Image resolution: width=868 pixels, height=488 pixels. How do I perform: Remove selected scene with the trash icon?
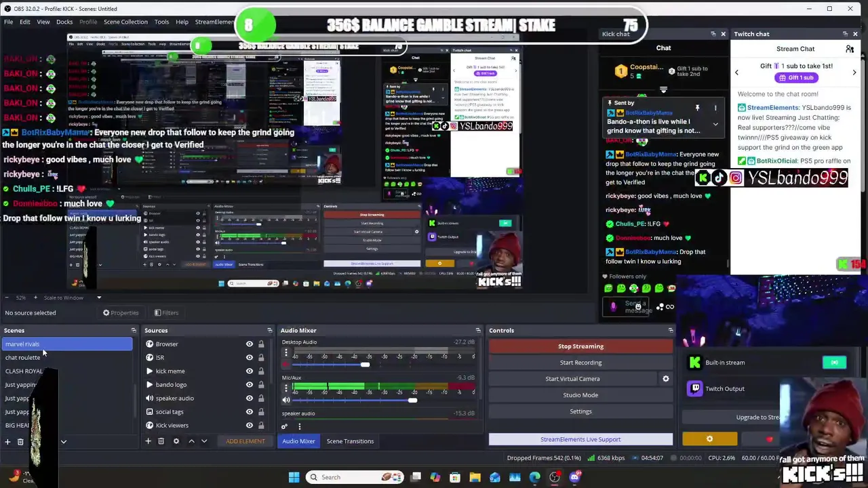20,442
